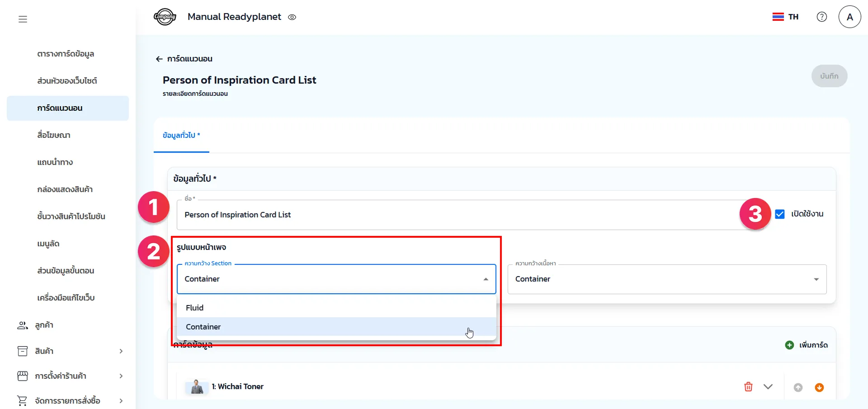This screenshot has width=868, height=409.
Task: Click the Company logo in the header
Action: click(165, 17)
